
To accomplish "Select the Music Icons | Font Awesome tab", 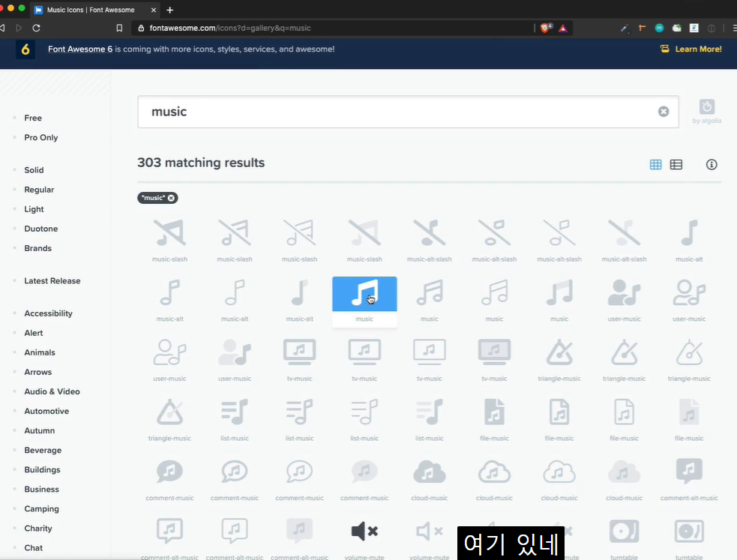I will 90,10.
